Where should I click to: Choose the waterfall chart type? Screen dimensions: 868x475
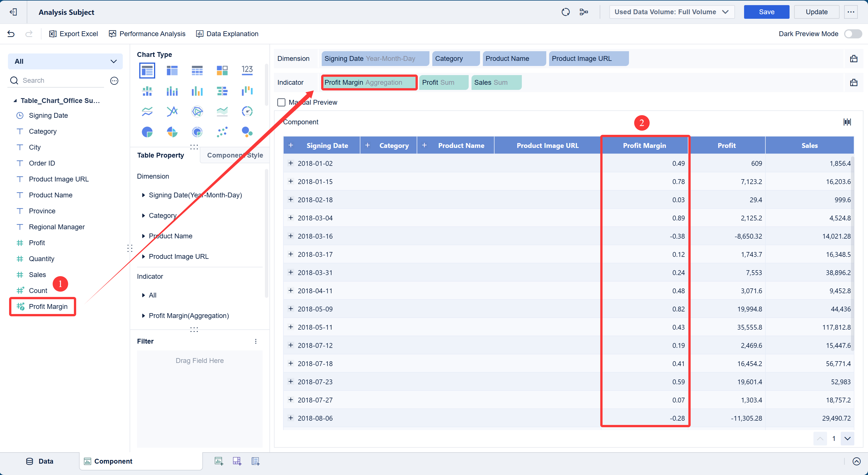pos(247,91)
